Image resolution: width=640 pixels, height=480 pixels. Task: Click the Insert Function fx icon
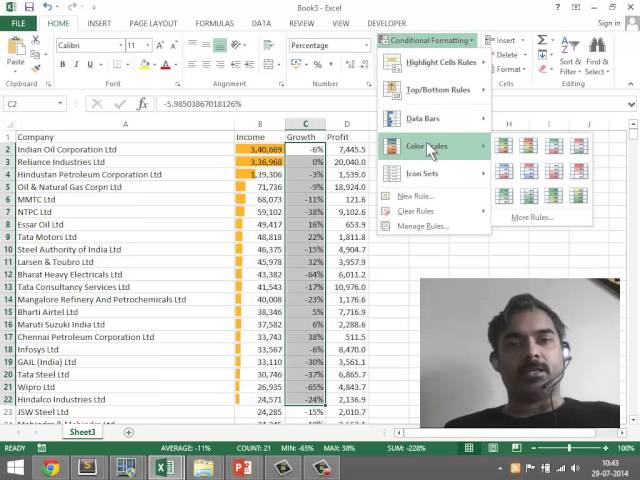[x=142, y=104]
